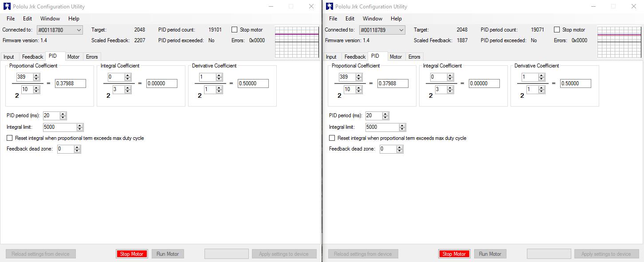Decrease Integral limit with down arrow, right window
This screenshot has width=644, height=262.
pos(402,129)
